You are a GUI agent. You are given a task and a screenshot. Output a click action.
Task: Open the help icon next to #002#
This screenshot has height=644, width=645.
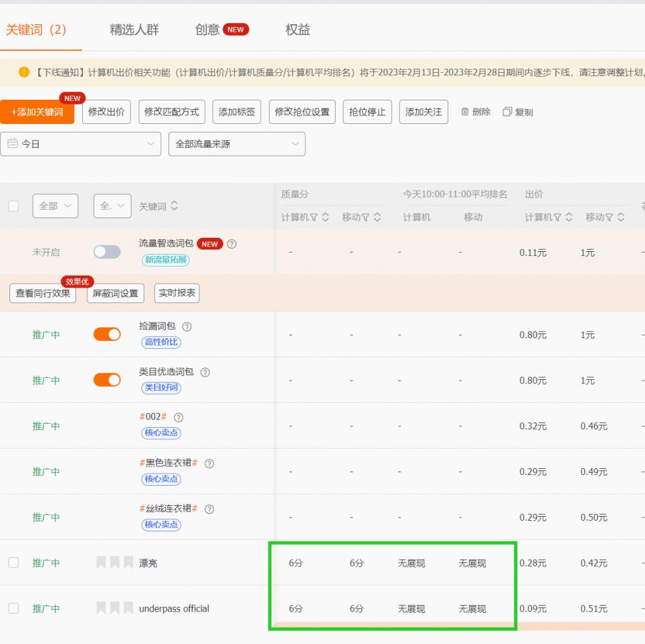[179, 416]
